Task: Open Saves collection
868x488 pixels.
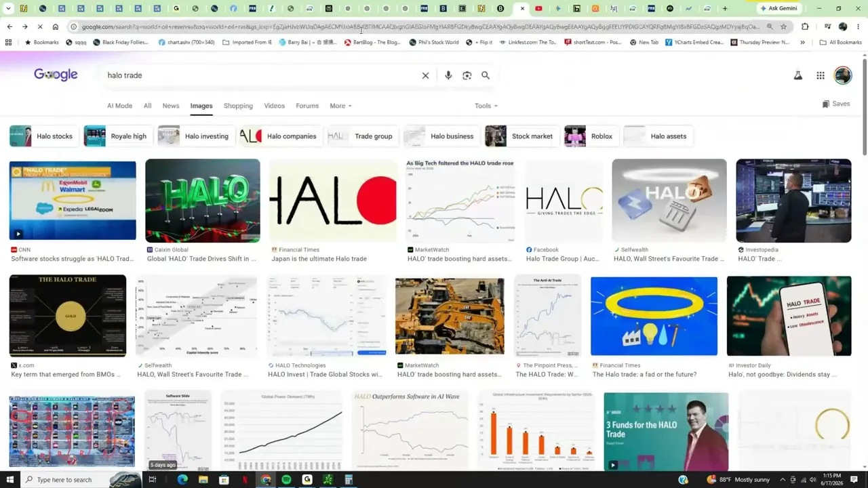Action: (836, 104)
